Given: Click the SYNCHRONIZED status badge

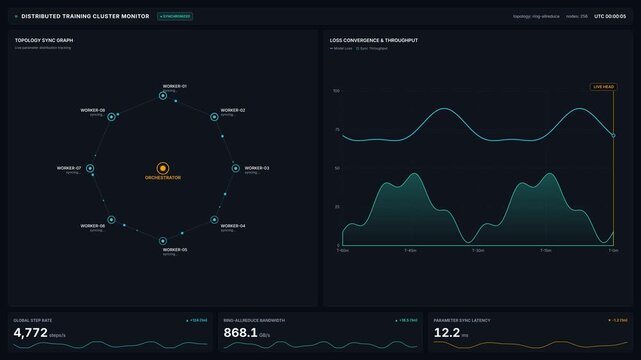Looking at the screenshot, I should (x=175, y=16).
